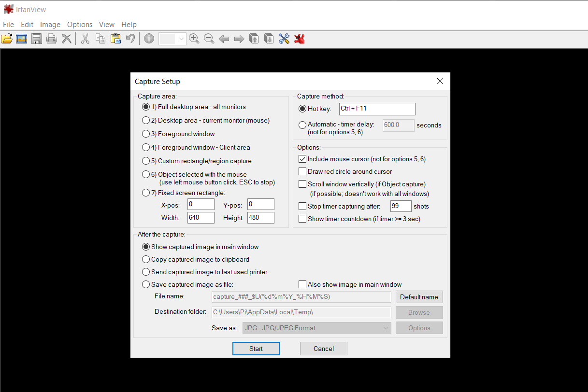Open the Options menu
The image size is (588, 392).
click(x=79, y=24)
